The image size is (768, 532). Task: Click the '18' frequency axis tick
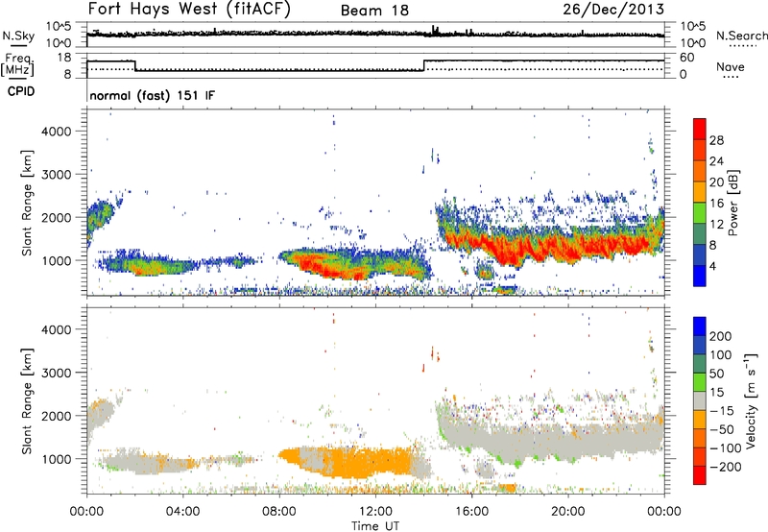(x=64, y=58)
